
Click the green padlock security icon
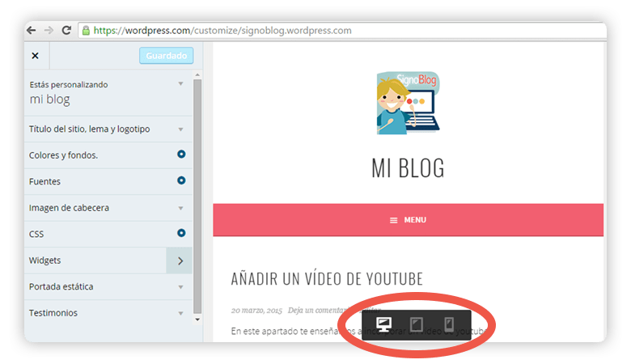click(x=86, y=31)
